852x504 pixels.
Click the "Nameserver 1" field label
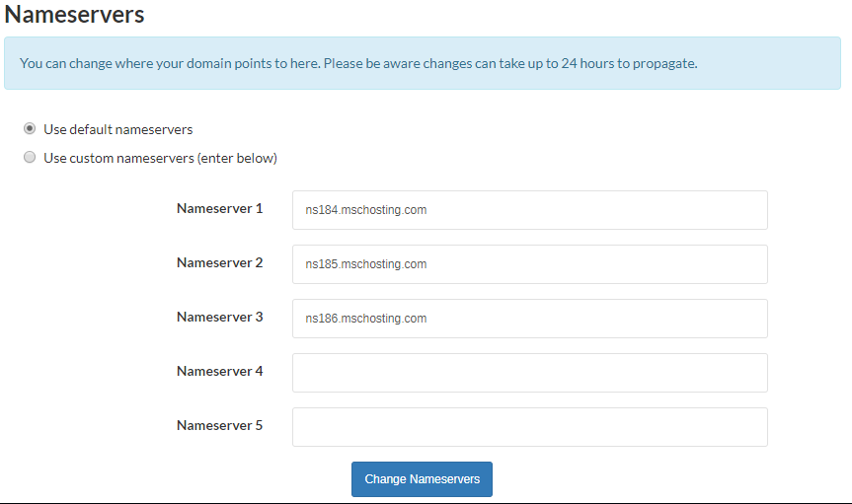coord(219,208)
